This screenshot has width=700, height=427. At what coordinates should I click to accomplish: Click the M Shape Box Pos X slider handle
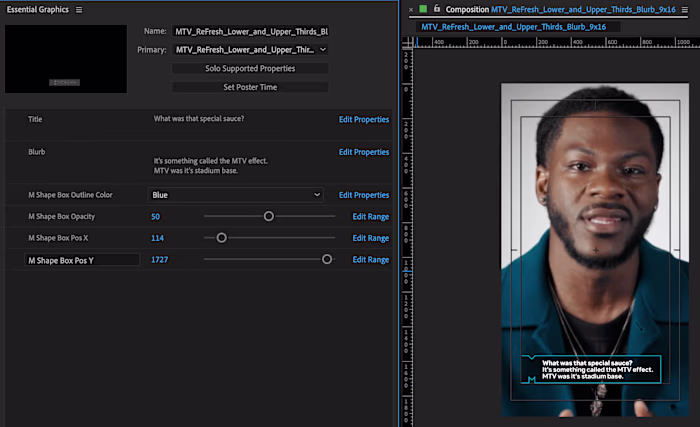point(221,238)
